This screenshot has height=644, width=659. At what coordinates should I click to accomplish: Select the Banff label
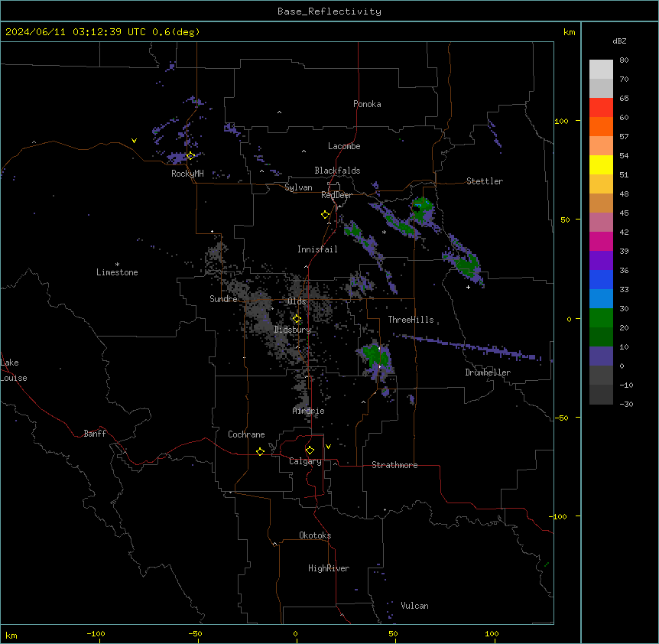tap(95, 434)
